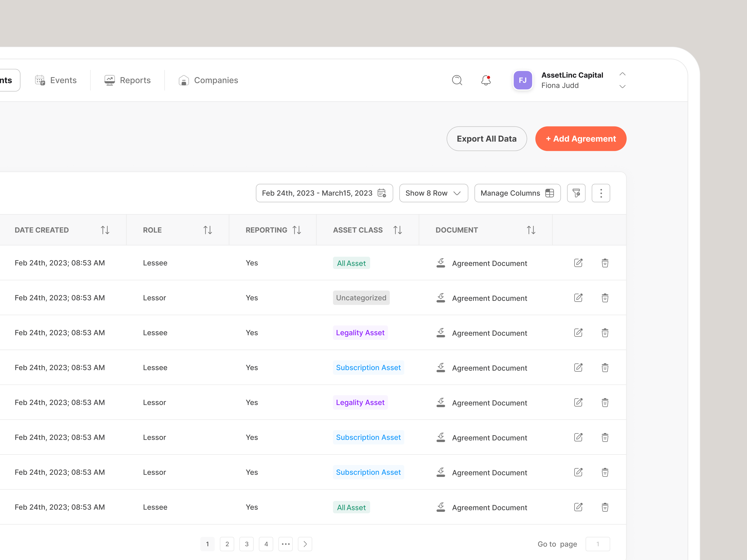
Task: Click the FJ user avatar
Action: tap(522, 80)
